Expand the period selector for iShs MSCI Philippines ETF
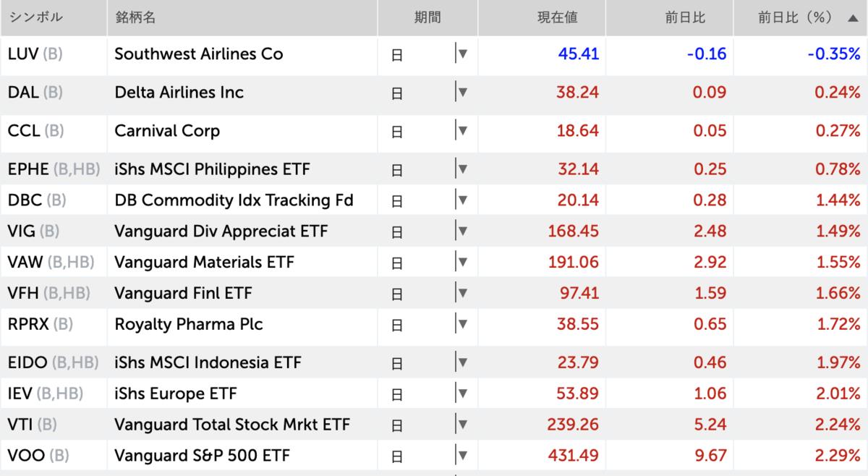The width and height of the screenshot is (868, 476). click(x=463, y=169)
